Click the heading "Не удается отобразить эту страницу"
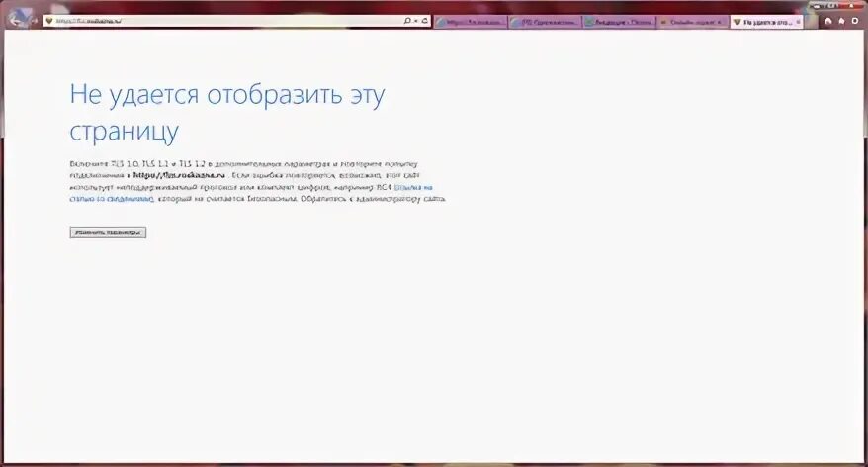868x467 pixels. (227, 113)
